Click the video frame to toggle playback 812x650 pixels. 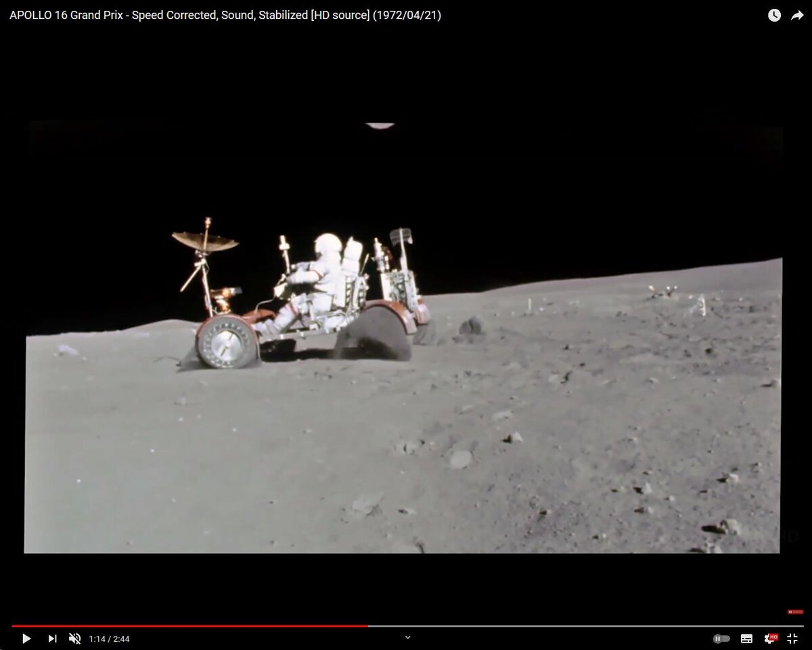pos(403,337)
